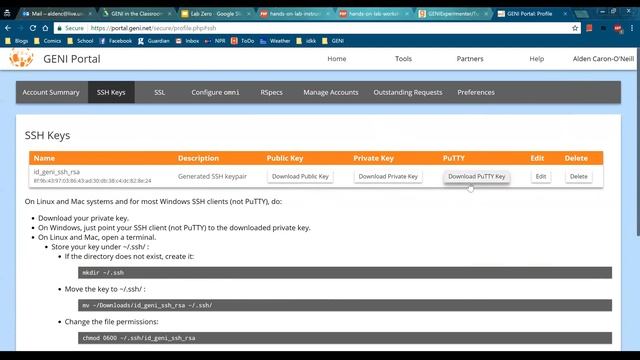Close the Mail browser tab
This screenshot has width=640, height=360.
[90, 13]
